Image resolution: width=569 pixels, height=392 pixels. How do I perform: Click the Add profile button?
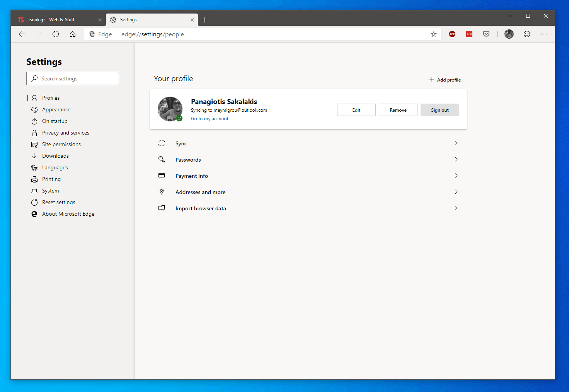click(445, 80)
